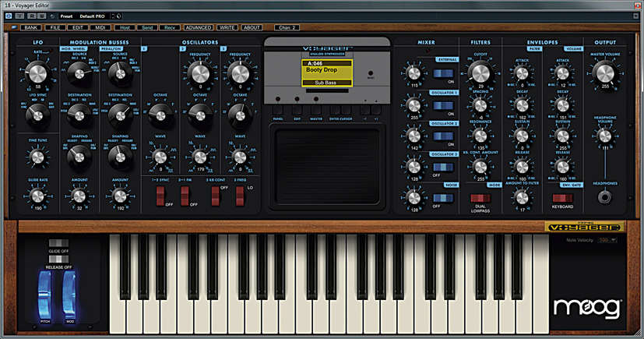Screen dimensions: 644x339
Task: Toggle the 3-1 FM red switch
Action: coord(185,196)
